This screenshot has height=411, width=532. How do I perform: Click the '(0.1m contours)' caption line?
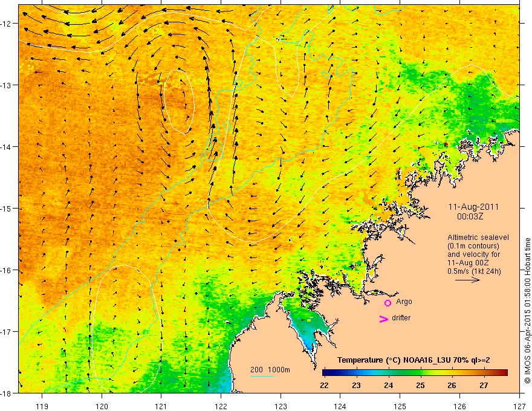point(473,246)
